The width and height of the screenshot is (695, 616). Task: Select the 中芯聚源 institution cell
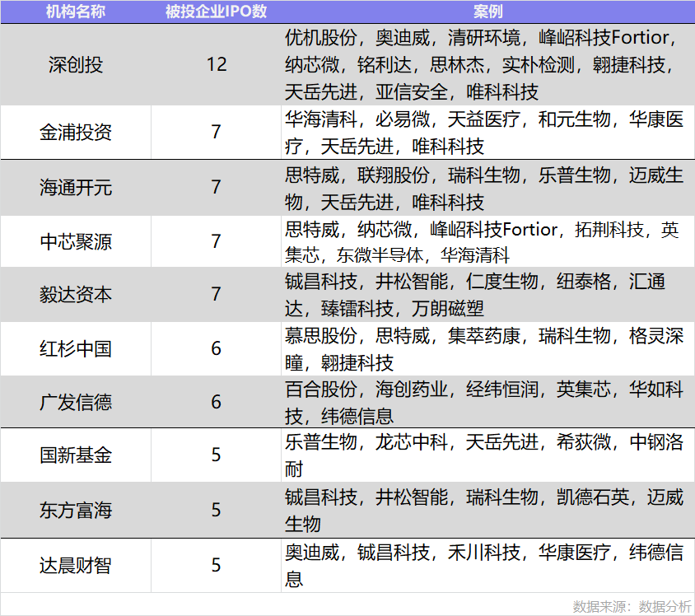point(76,241)
